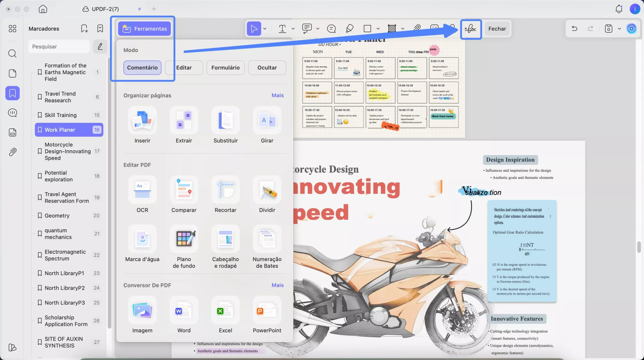Open the pages panel in sidebar
The image size is (644, 360).
pyautogui.click(x=12, y=73)
